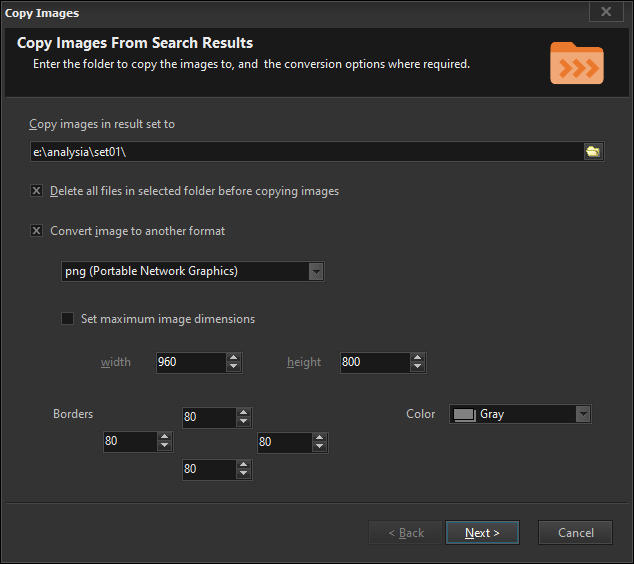Increase the top border value

tap(243, 412)
